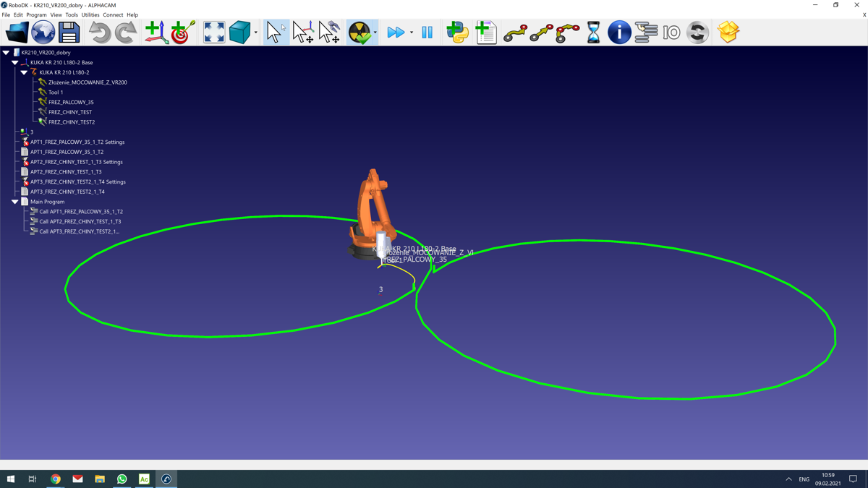Collapse the KUKA KR 210 L180-2 Base node
This screenshot has width=868, height=488.
(14, 63)
